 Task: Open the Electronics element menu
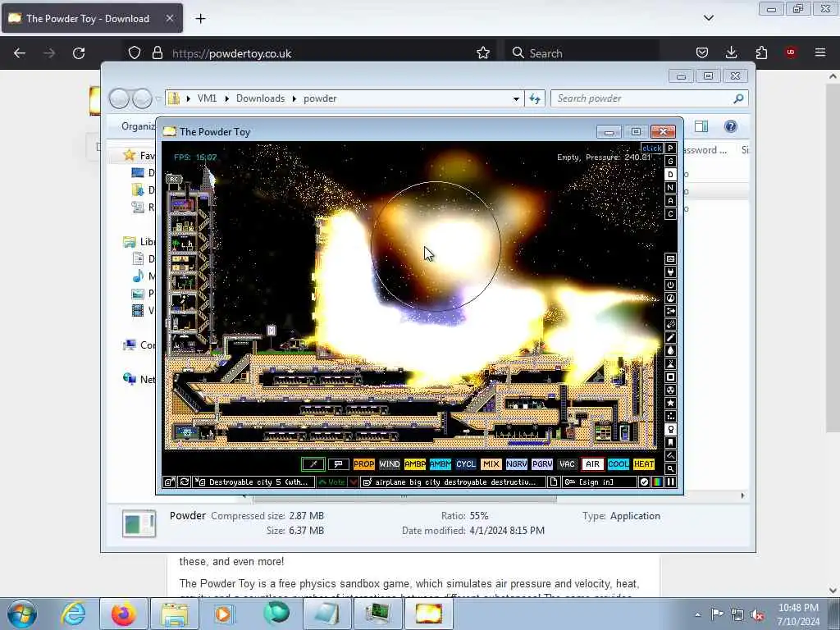(670, 272)
